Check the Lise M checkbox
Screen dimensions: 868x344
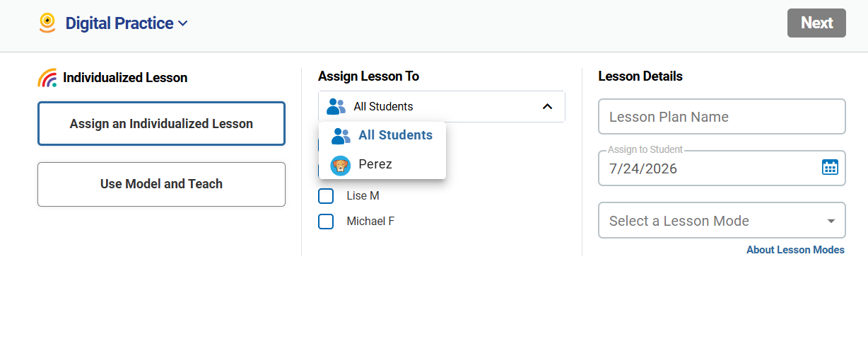click(326, 196)
